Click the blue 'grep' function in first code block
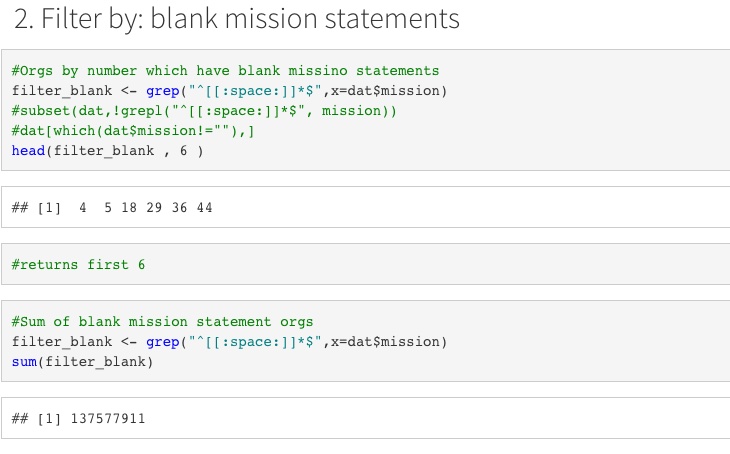 click(162, 91)
